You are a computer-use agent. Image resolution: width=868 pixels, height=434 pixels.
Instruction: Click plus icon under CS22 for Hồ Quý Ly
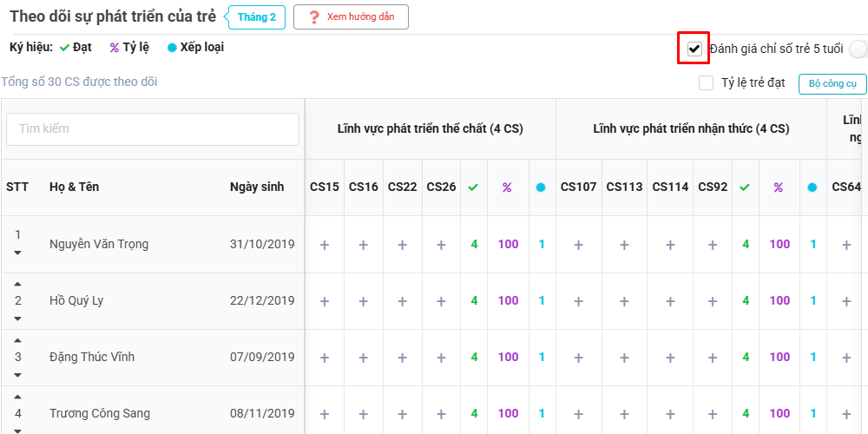pyautogui.click(x=402, y=301)
